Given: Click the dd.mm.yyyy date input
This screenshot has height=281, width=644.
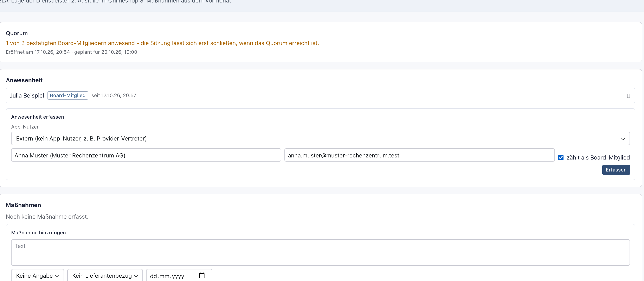Looking at the screenshot, I should pyautogui.click(x=179, y=275).
